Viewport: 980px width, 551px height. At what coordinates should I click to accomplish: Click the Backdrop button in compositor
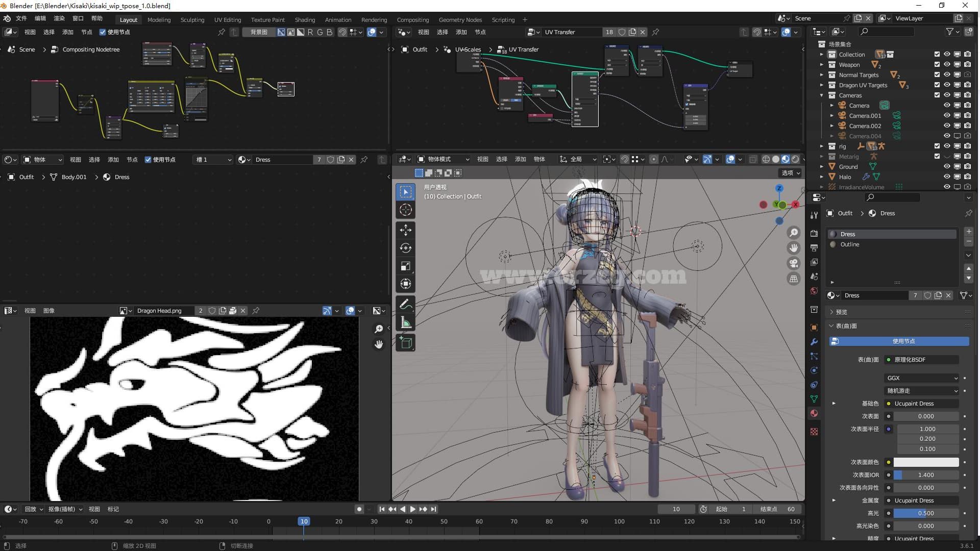point(259,32)
